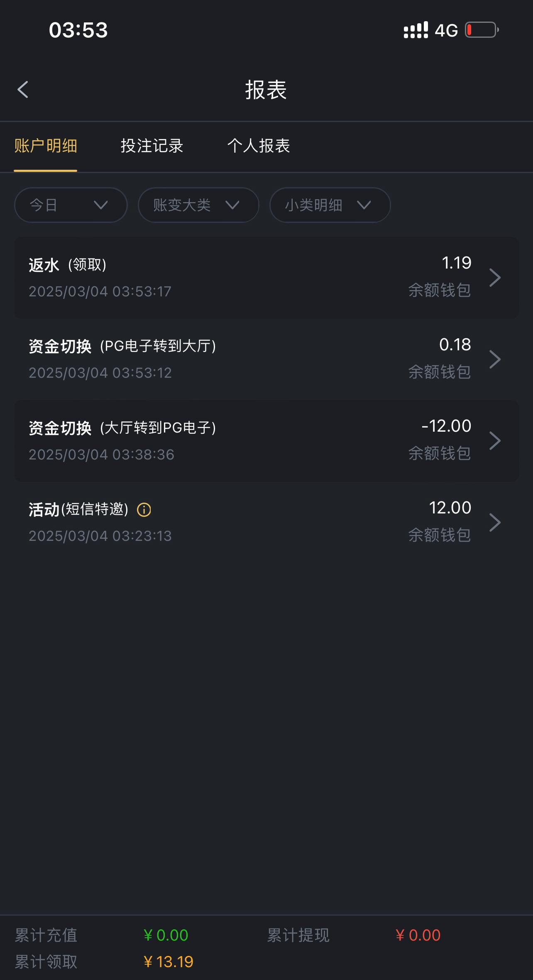This screenshot has height=980, width=533.
Task: Tap the back arrow icon
Action: (23, 90)
